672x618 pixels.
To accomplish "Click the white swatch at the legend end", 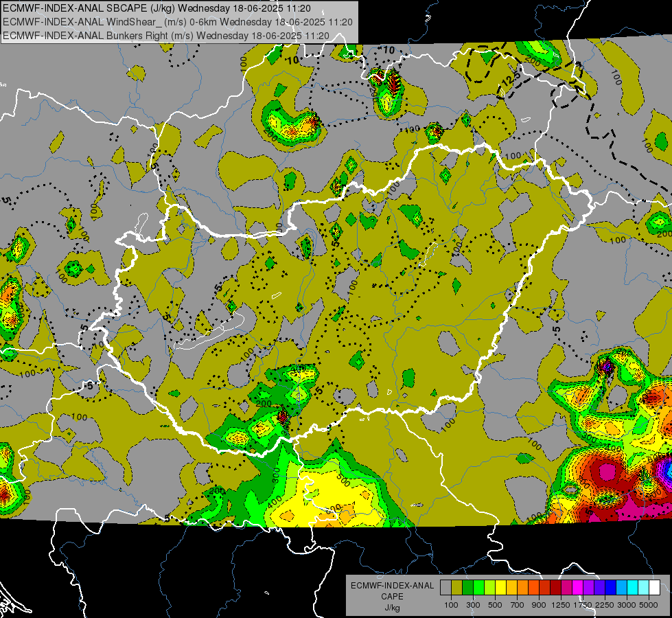I will [656, 587].
